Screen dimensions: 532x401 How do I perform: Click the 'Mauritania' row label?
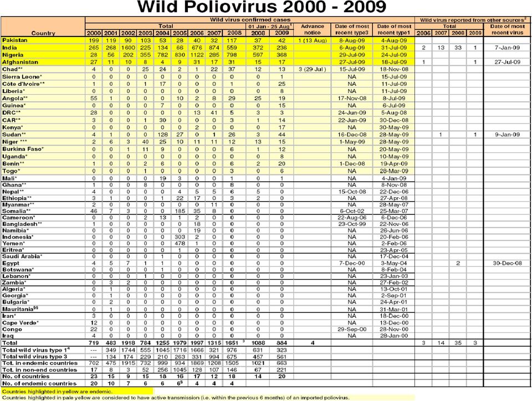click(20, 309)
